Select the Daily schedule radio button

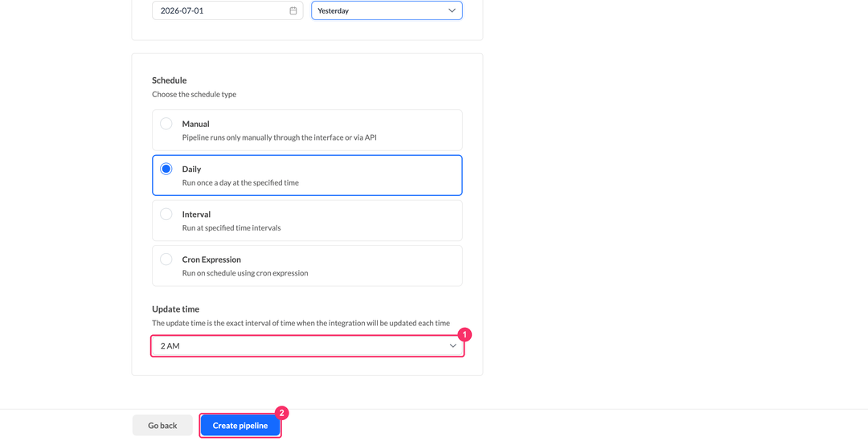pos(166,169)
